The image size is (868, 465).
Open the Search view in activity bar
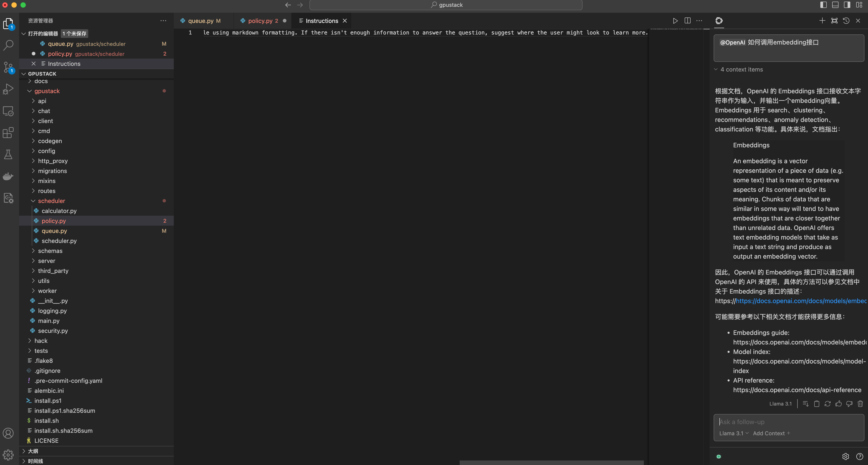(x=8, y=45)
